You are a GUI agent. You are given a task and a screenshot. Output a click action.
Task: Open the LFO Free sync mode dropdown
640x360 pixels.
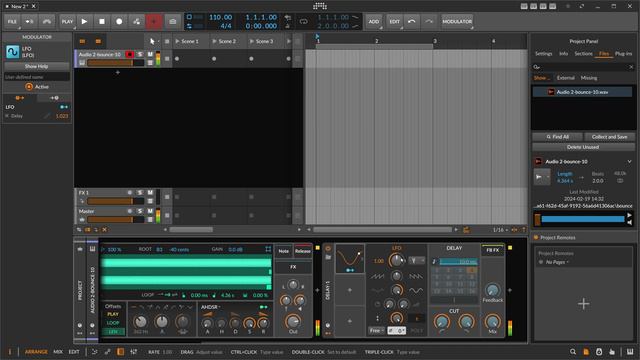click(x=376, y=330)
